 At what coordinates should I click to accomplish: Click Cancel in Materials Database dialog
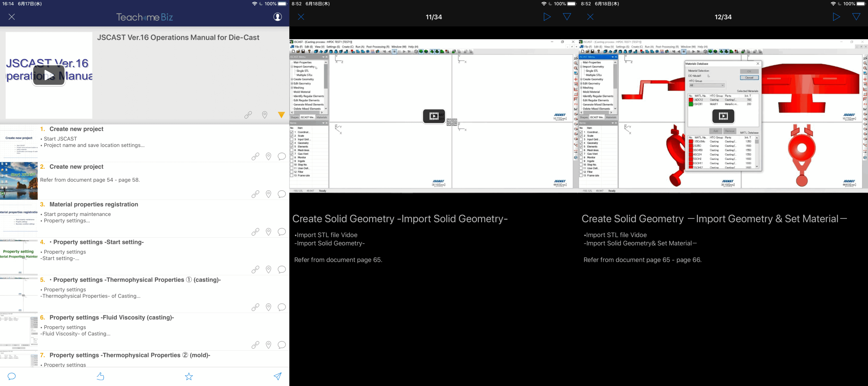tap(749, 77)
